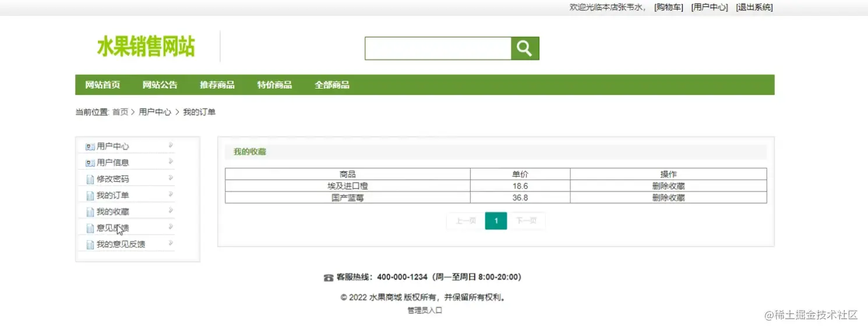Click the 我的收藏 panel title
The height and width of the screenshot is (331, 868).
[250, 152]
